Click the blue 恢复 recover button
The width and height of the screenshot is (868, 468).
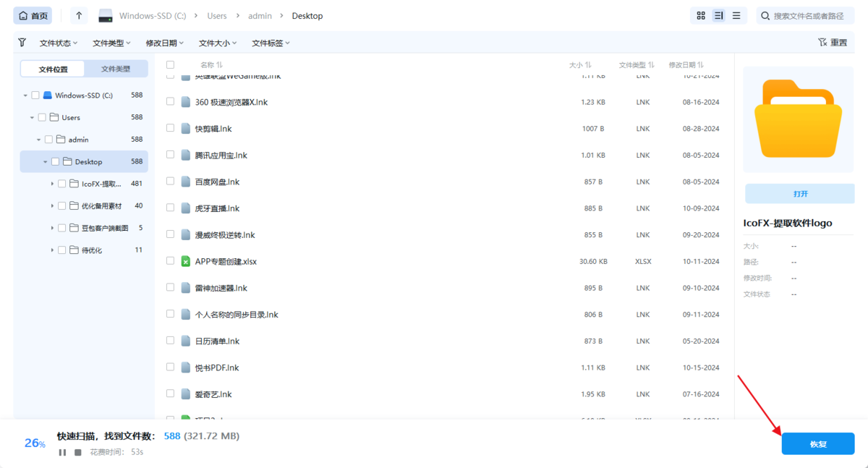pyautogui.click(x=818, y=444)
